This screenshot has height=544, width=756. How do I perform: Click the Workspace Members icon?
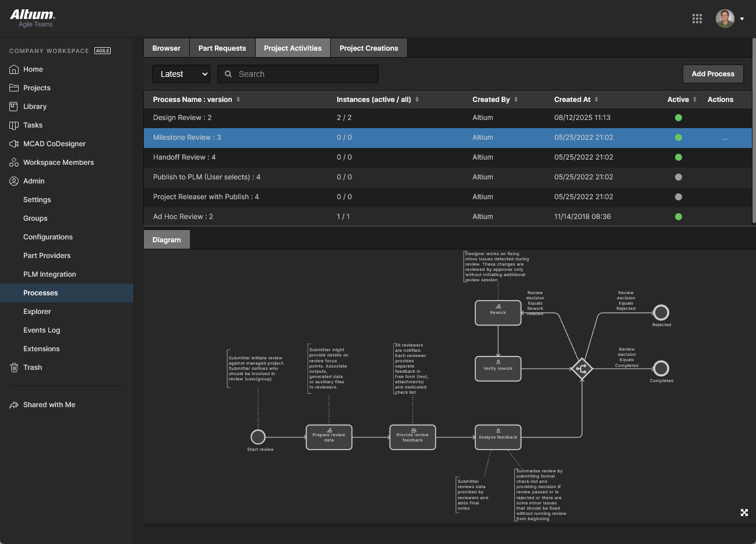point(14,163)
